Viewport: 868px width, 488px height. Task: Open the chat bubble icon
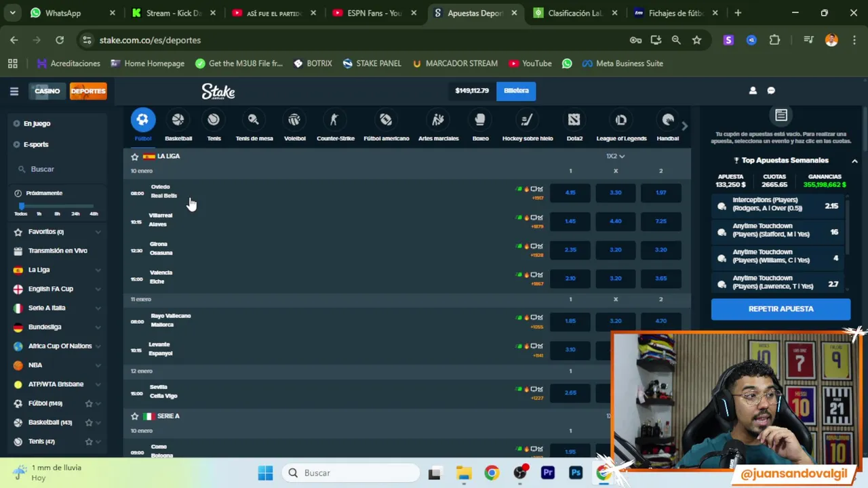coord(771,90)
